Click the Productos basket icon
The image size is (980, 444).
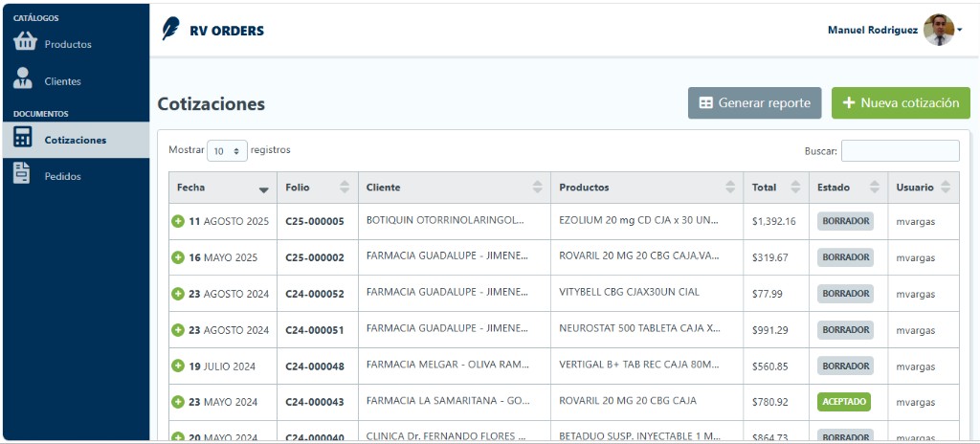[25, 42]
